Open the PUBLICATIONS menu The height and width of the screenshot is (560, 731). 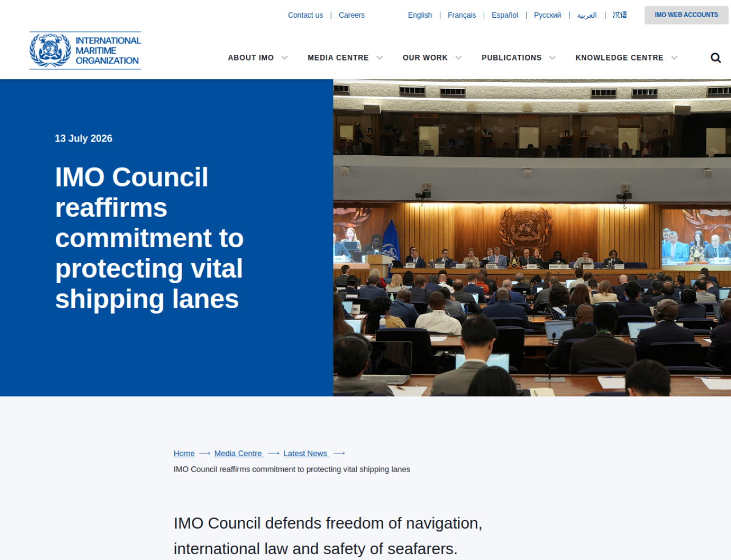(x=511, y=58)
